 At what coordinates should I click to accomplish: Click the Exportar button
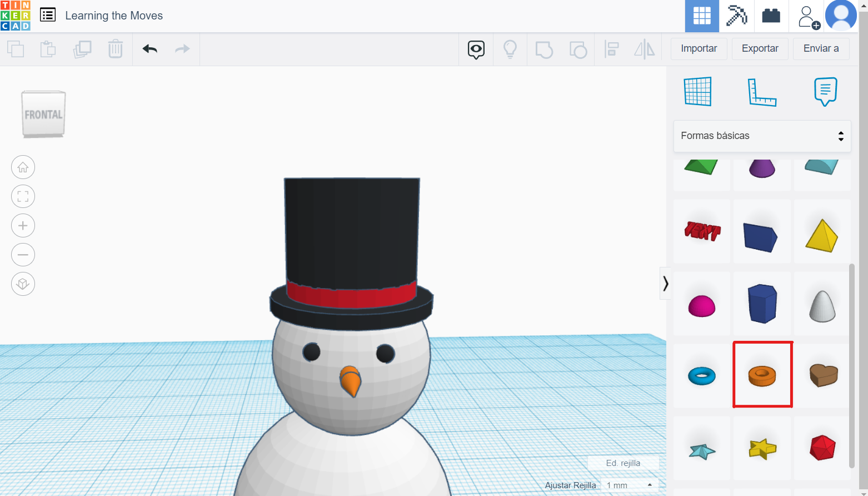760,48
